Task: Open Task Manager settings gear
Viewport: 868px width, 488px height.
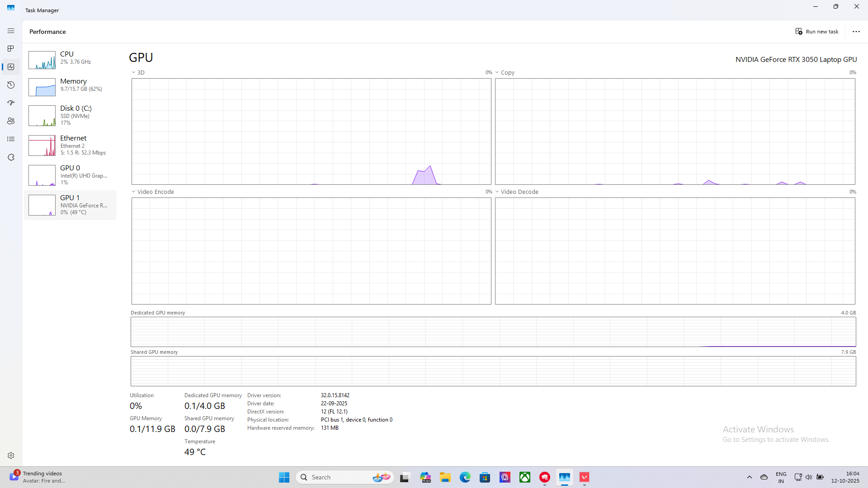Action: (x=11, y=455)
